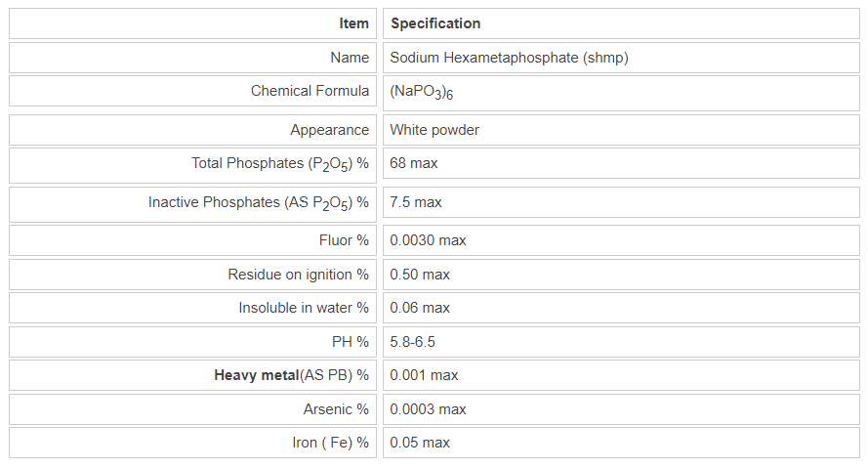This screenshot has height=468, width=868.
Task: Select the "Sodium Hexametaphosphate (shmp)" cell
Action: [509, 58]
